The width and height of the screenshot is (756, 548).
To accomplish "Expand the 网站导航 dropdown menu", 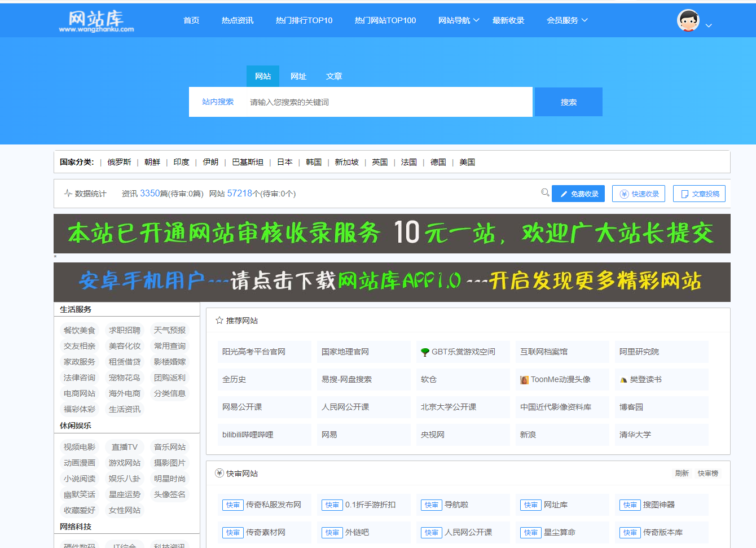I will pos(459,20).
